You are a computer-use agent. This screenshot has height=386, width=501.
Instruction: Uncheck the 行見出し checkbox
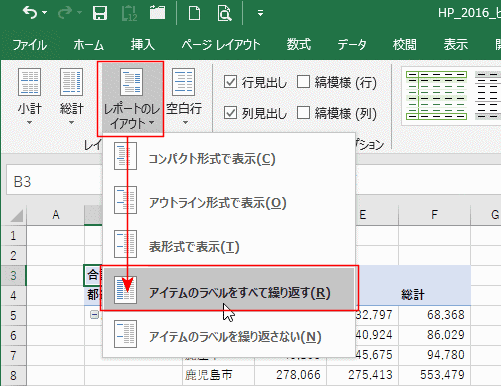coord(230,82)
